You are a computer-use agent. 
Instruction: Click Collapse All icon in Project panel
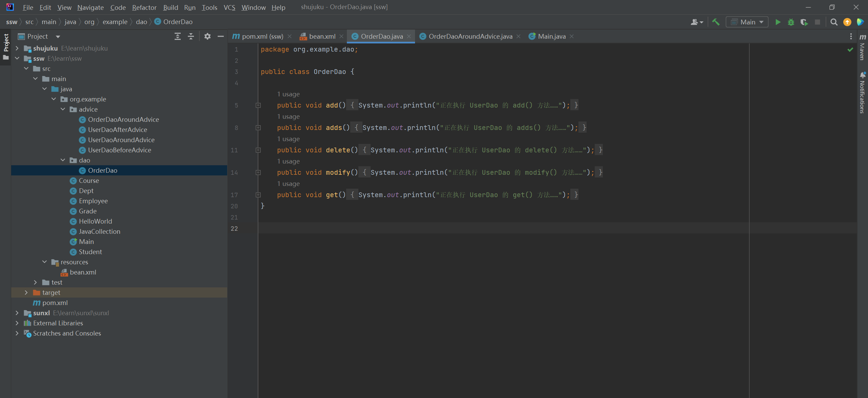point(191,36)
